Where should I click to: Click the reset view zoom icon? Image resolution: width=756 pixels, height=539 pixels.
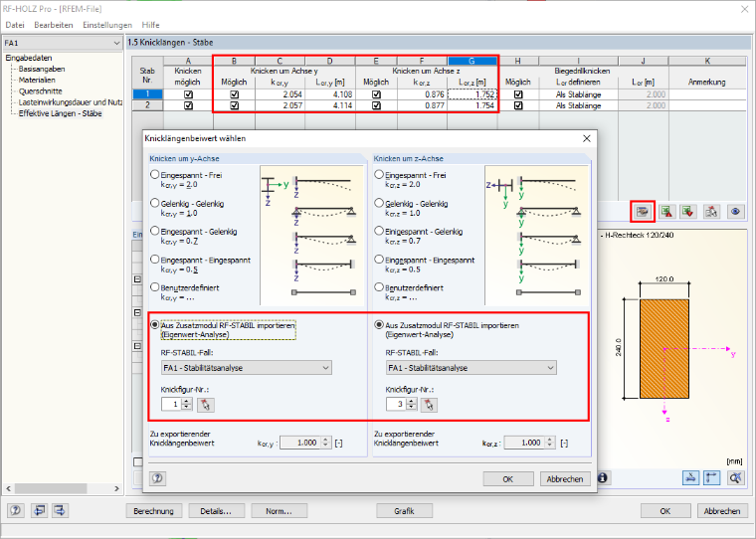tap(735, 477)
